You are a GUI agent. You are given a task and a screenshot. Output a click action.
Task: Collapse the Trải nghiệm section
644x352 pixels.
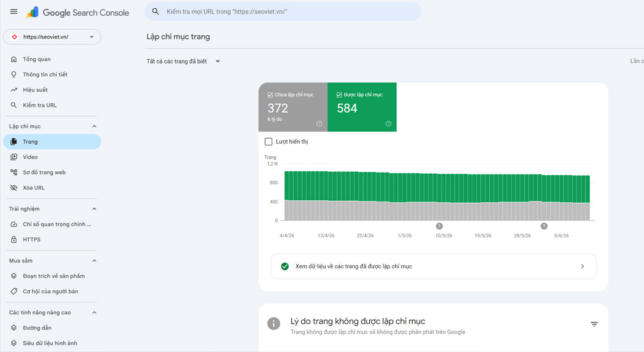94,209
